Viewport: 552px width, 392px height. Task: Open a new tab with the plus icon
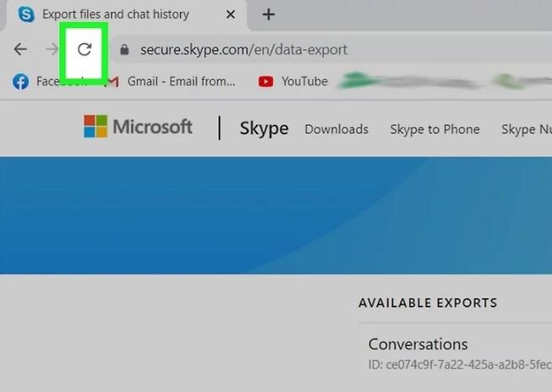(269, 14)
